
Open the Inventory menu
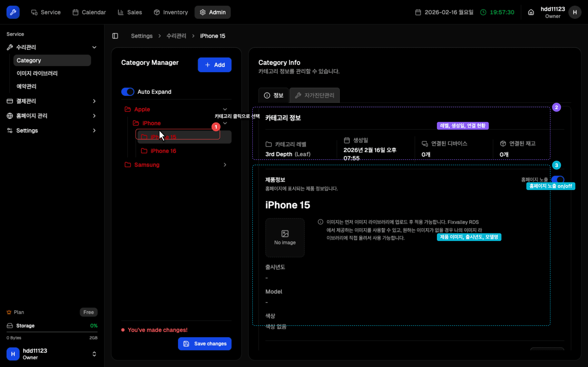(x=171, y=12)
